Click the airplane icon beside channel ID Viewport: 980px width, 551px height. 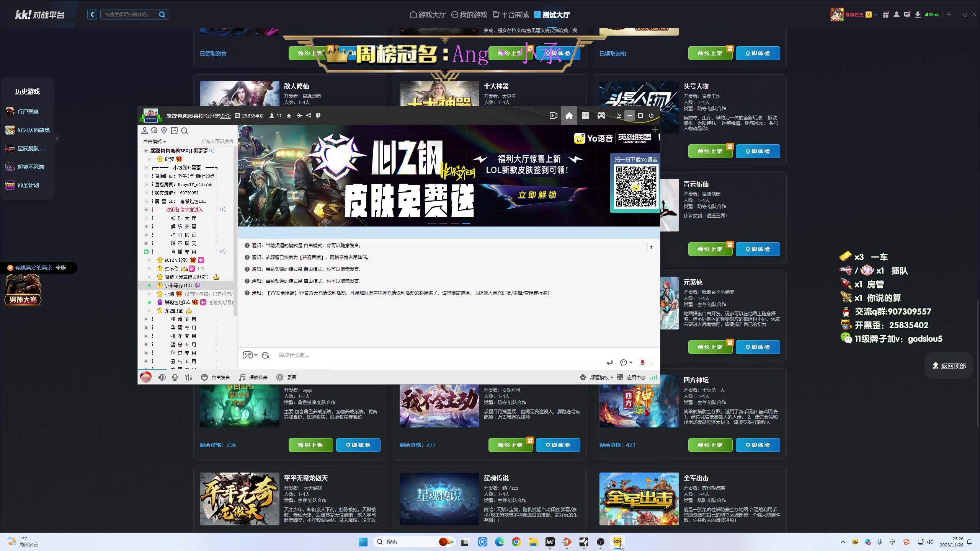(x=299, y=116)
